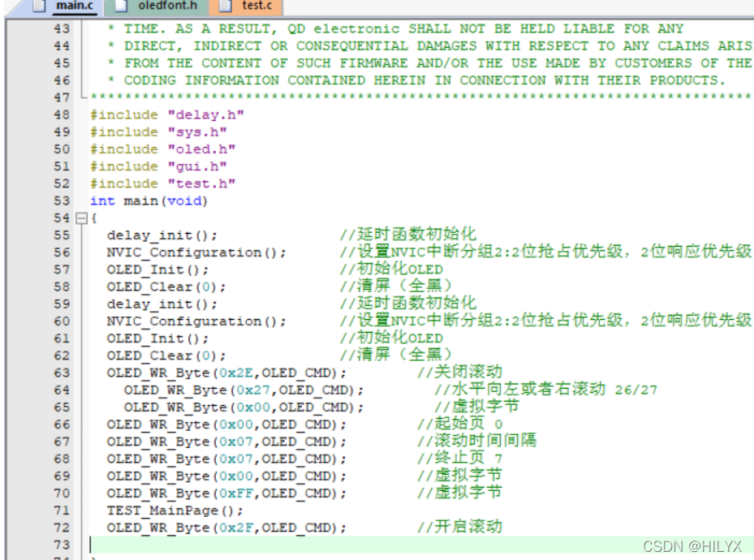This screenshot has width=754, height=560.
Task: Click the //滚动时间间隔 comment
Action: click(x=477, y=441)
